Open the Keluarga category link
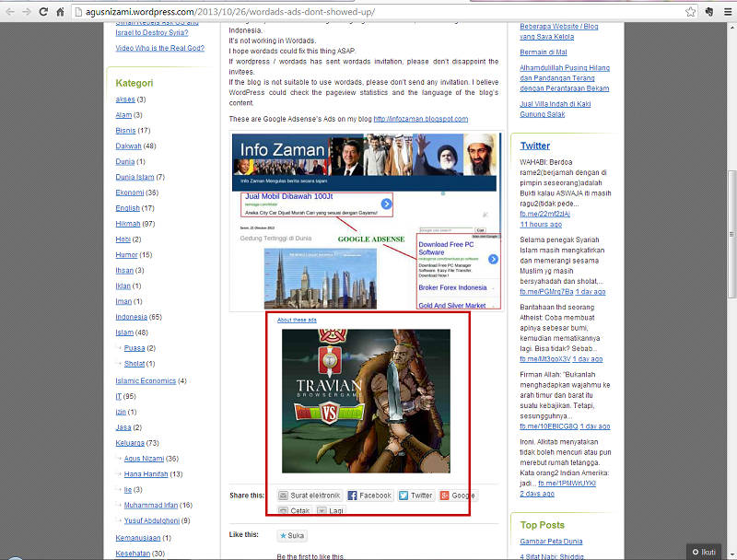 click(x=131, y=443)
